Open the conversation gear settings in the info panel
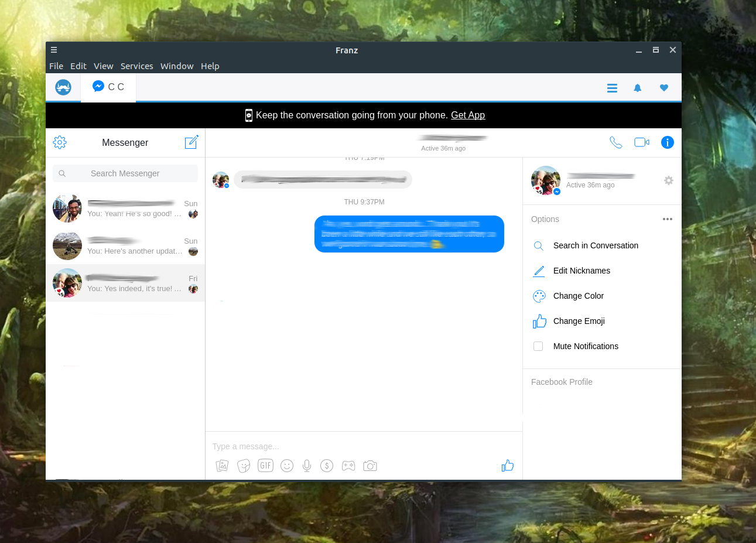This screenshot has width=756, height=543. pyautogui.click(x=669, y=180)
